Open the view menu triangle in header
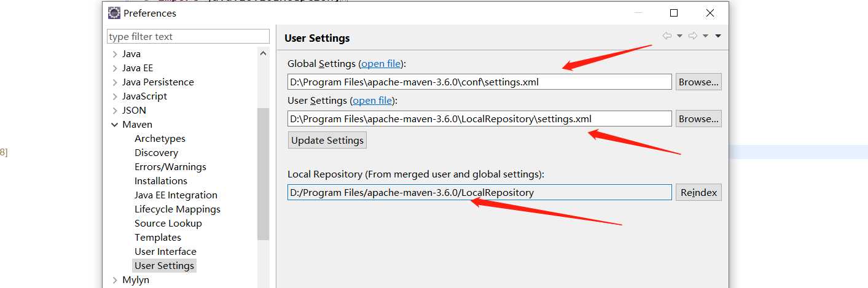 tap(717, 36)
